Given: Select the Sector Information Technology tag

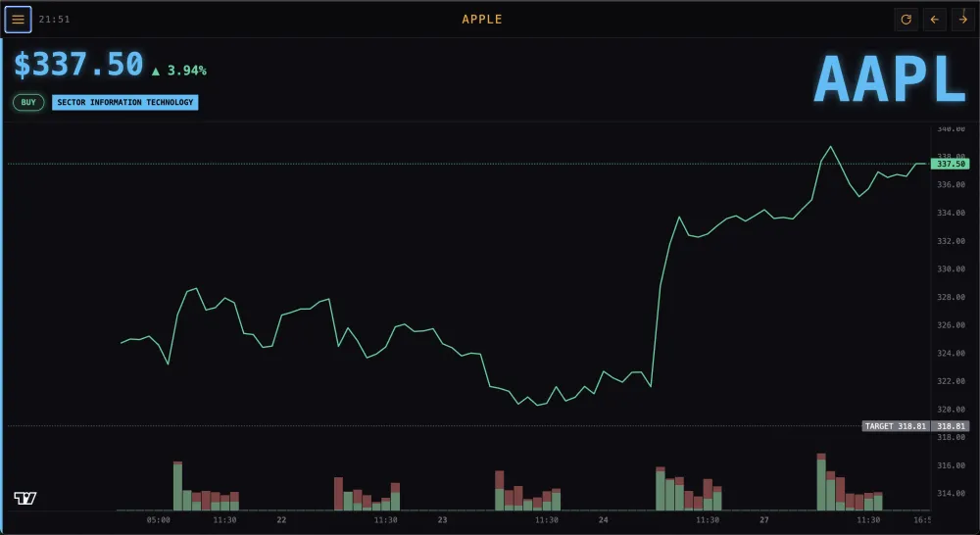Looking at the screenshot, I should click(125, 103).
